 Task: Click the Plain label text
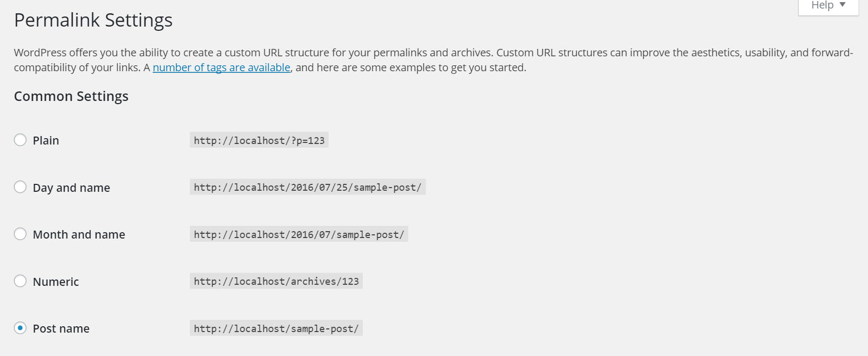(x=45, y=140)
